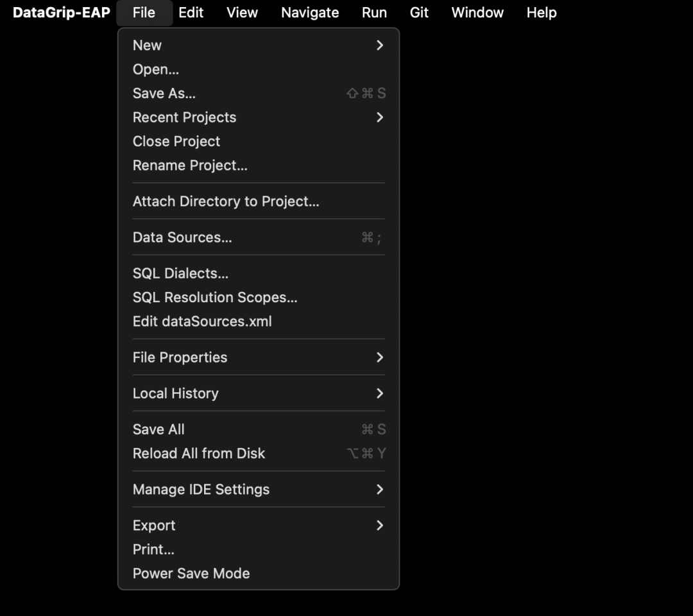
Task: Click Close Project
Action: pos(259,141)
